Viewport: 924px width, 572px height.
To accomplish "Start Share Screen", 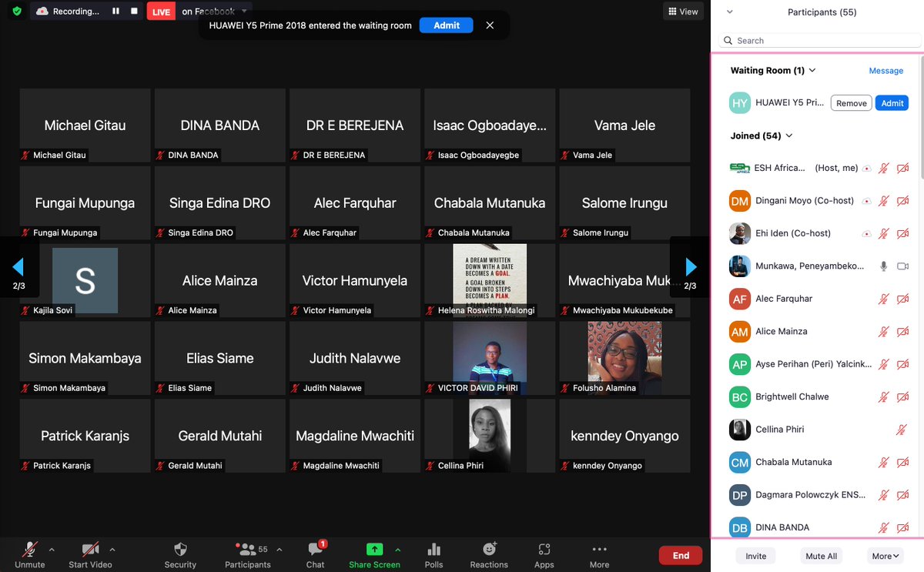I will tap(374, 554).
